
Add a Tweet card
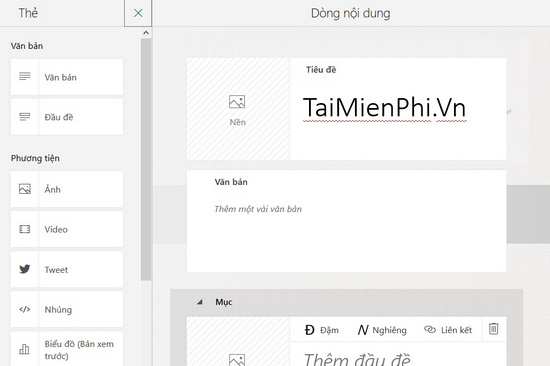click(x=67, y=269)
